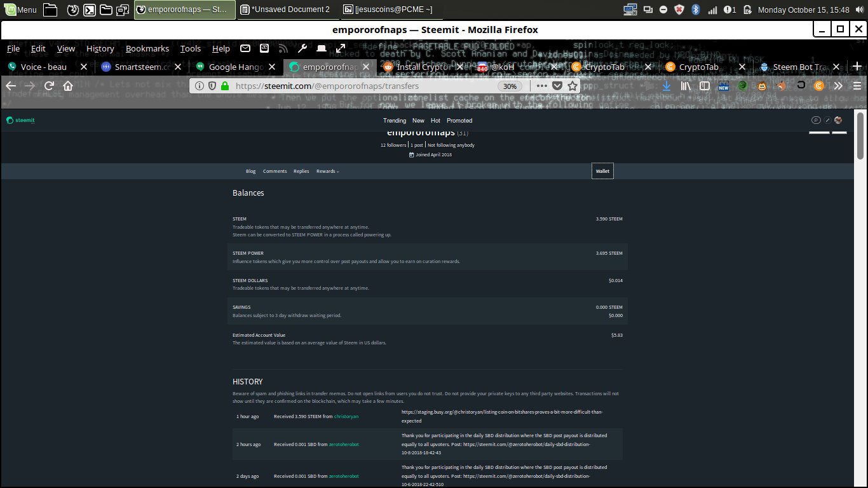
Task: Open the Promoted posts link
Action: pyautogui.click(x=459, y=120)
